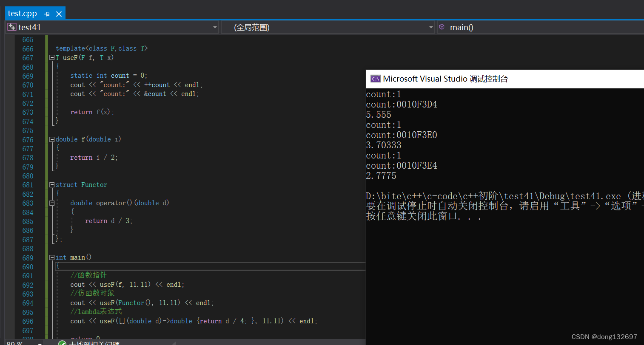Collapse the useF template function block
This screenshot has height=345, width=644.
click(52, 58)
